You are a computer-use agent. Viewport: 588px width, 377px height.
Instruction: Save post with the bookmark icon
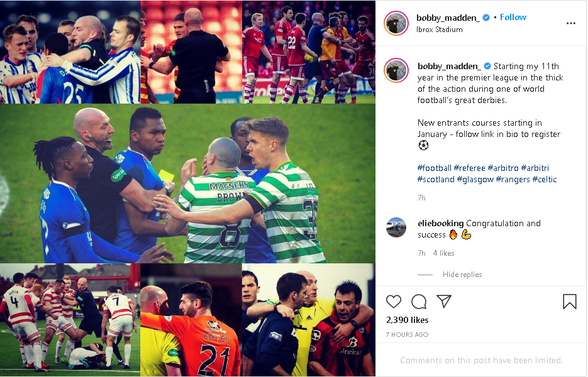(x=569, y=302)
